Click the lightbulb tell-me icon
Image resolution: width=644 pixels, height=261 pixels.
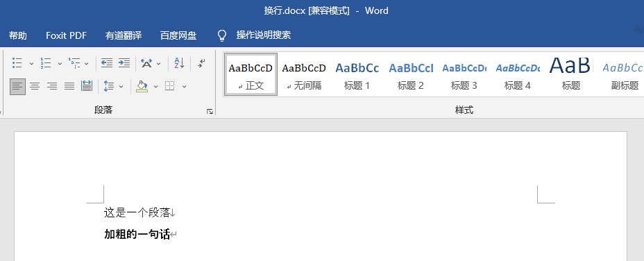[222, 35]
